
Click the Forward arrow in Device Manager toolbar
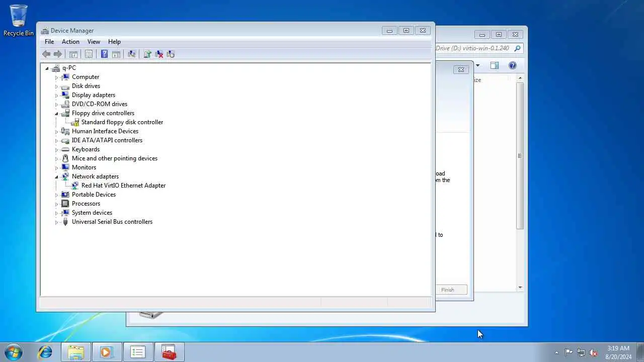click(x=58, y=54)
